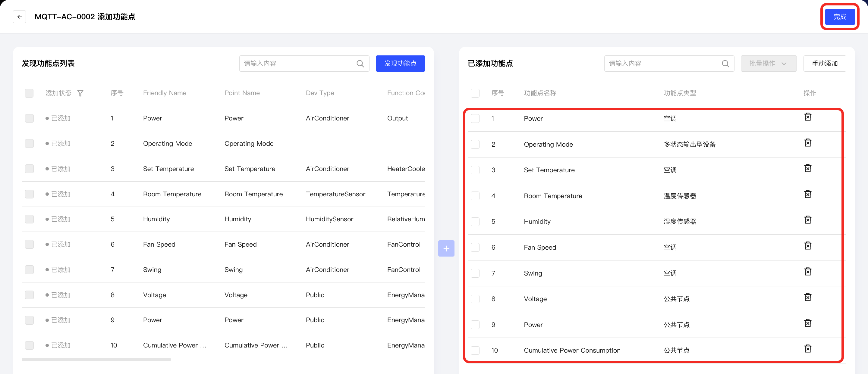Delete added point Operating Mode

click(x=808, y=143)
